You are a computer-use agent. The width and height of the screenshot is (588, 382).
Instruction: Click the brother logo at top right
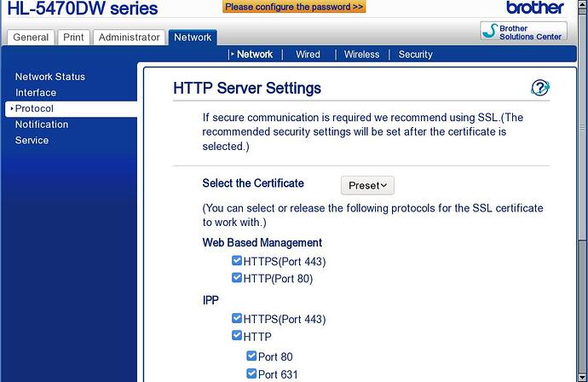tap(535, 8)
